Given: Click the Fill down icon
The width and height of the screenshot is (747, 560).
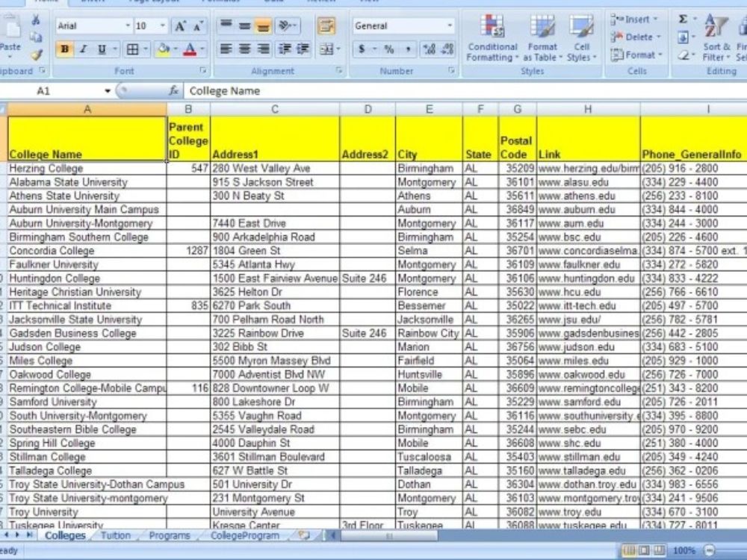Looking at the screenshot, I should tap(684, 37).
